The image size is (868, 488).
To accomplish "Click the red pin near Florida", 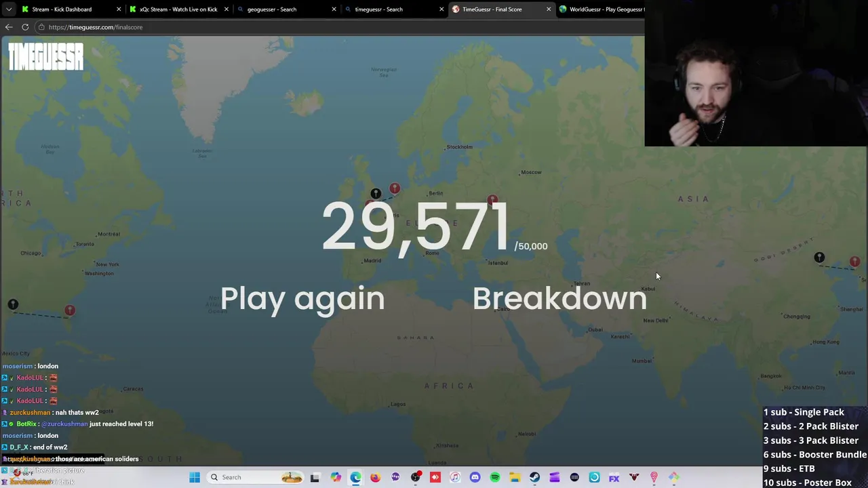I will 70,310.
